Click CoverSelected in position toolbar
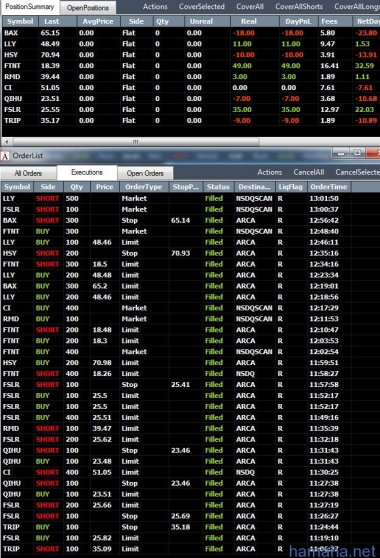The width and height of the screenshot is (380, 558). click(x=202, y=6)
